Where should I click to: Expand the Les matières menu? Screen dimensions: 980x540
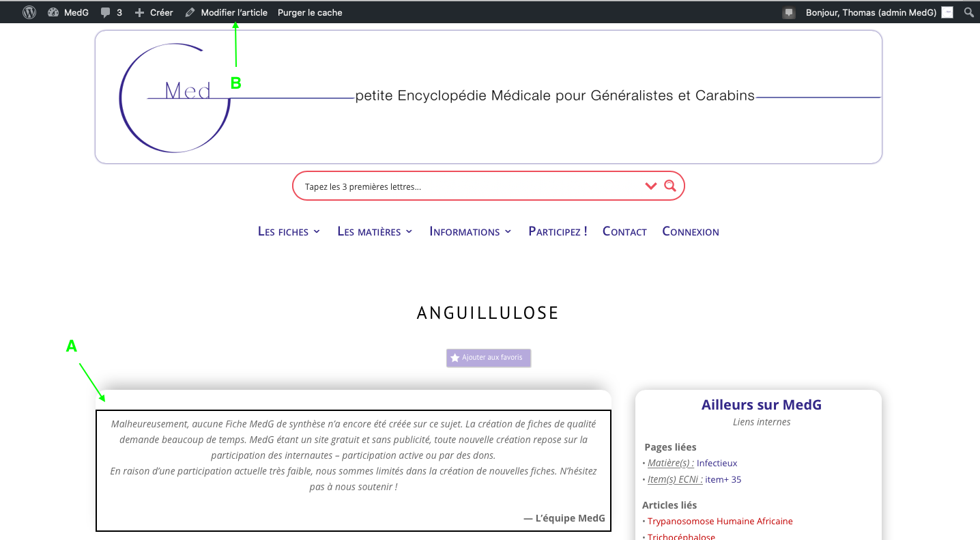pyautogui.click(x=375, y=231)
